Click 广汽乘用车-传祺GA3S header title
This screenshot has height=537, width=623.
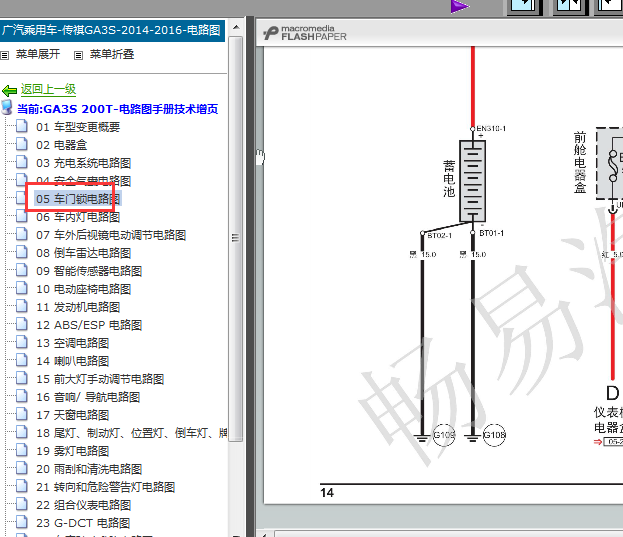(x=111, y=30)
